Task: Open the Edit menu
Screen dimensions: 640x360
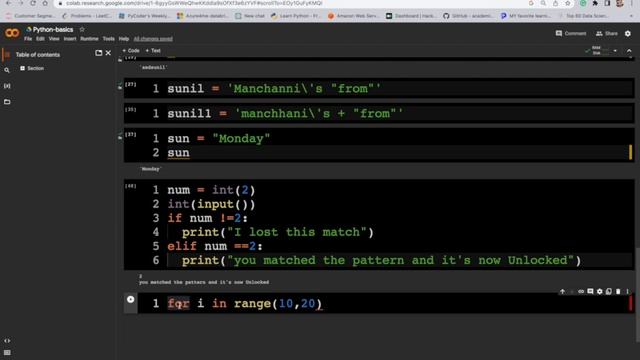Action: (40, 39)
